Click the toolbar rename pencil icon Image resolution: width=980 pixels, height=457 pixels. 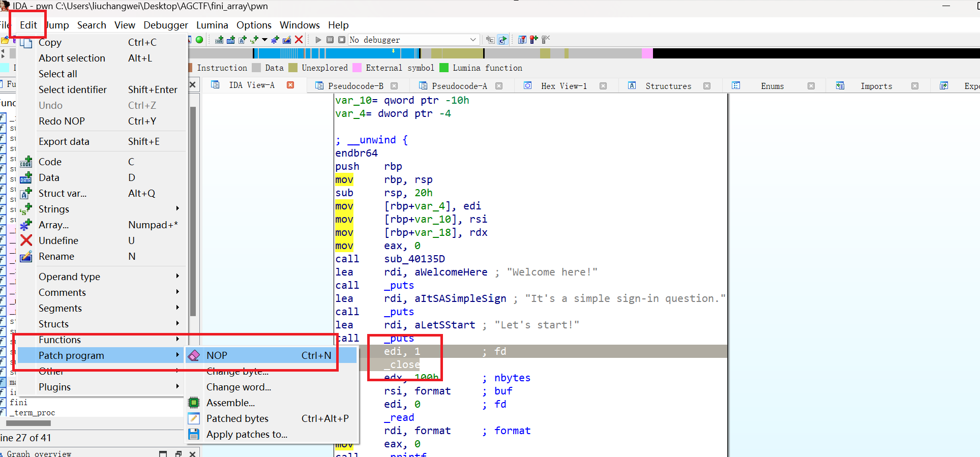click(x=287, y=40)
